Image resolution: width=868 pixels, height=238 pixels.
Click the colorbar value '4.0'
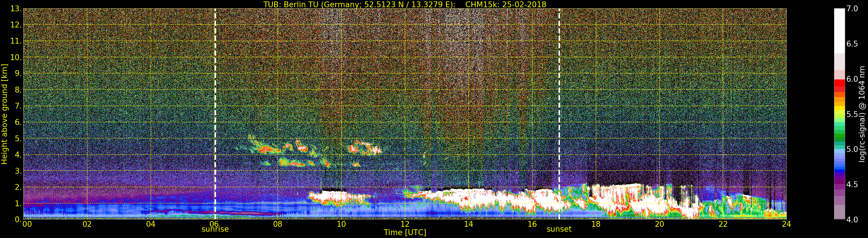852,220
